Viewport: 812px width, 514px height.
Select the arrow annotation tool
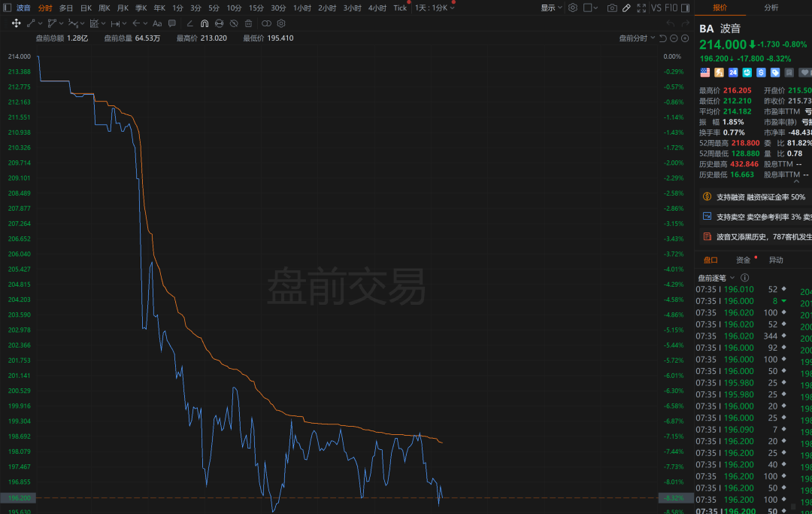click(136, 23)
